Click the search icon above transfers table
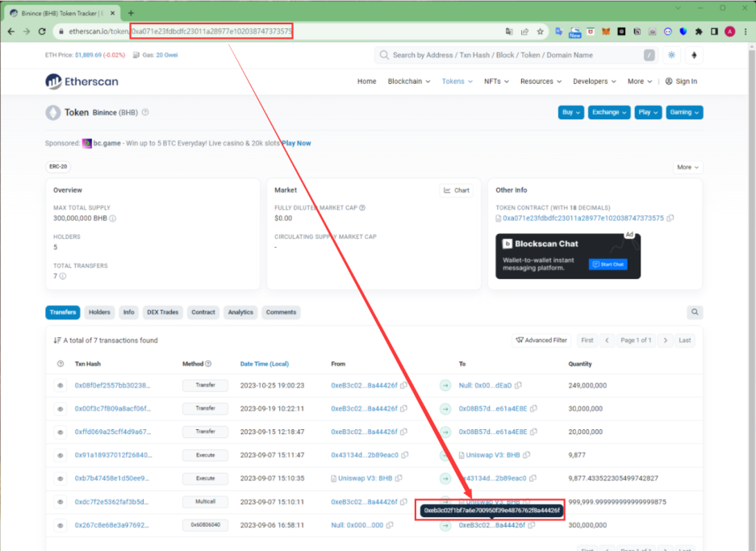Viewport: 756px width, 551px height. point(695,312)
